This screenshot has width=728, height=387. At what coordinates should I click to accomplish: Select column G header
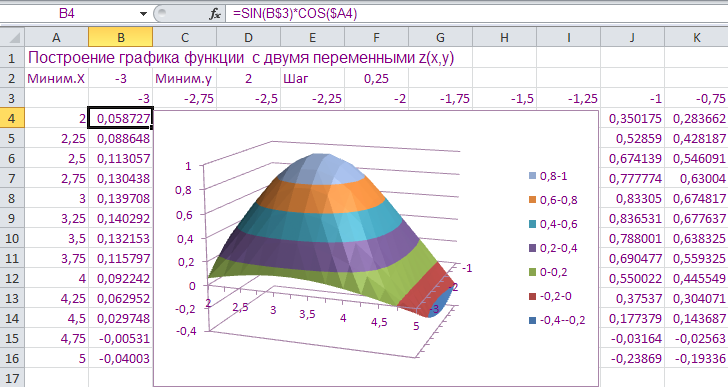point(440,37)
